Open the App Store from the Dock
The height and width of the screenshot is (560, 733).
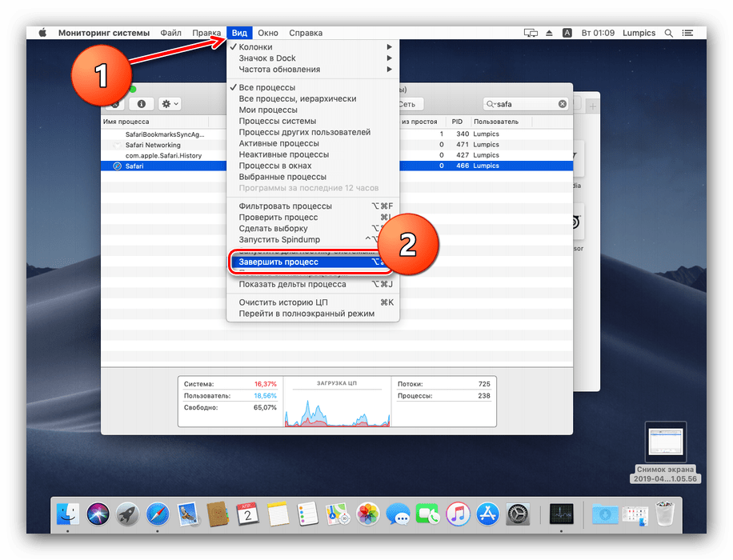tap(487, 514)
